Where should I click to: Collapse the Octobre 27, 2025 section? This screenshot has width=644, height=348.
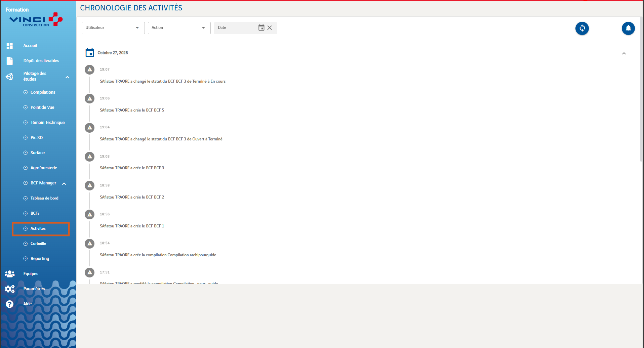tap(624, 53)
